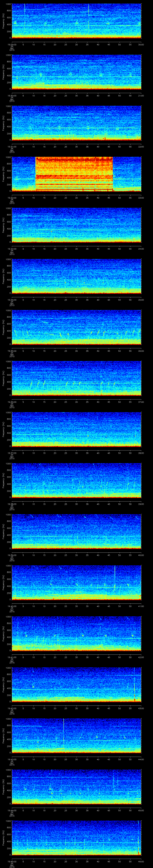This screenshot has width=153, height=868.
Task: Click the 19:37:00 time axis label
Action: pyautogui.click(x=12, y=453)
